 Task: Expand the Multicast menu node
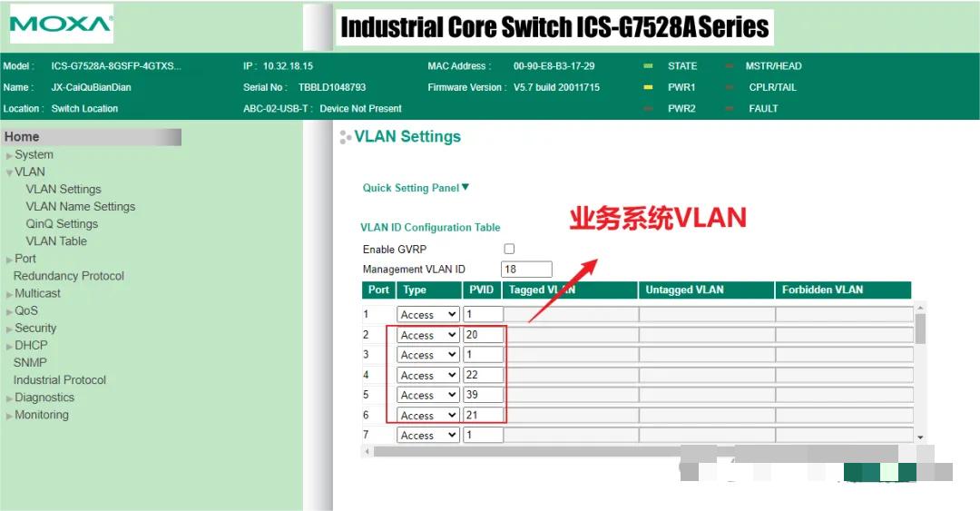9,294
